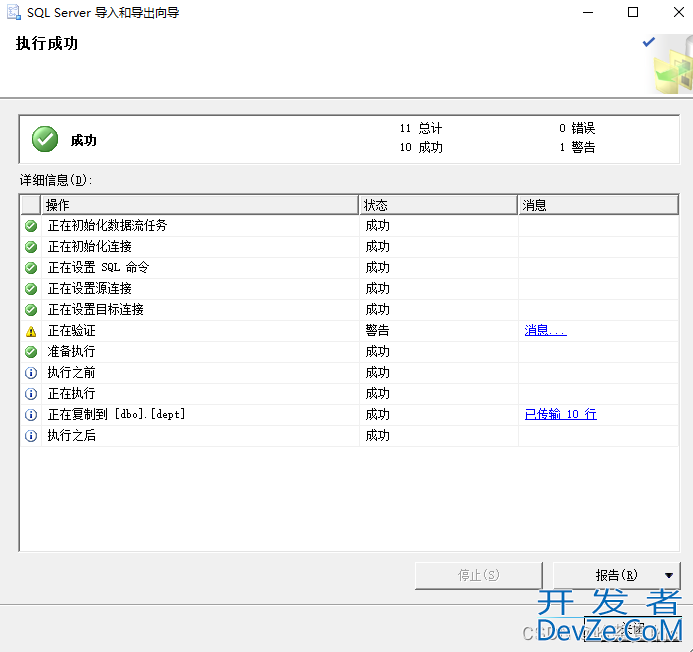Viewport: 693px width, 652px height.
Task: Click the info icon beside 执行之前
Action: (x=31, y=373)
